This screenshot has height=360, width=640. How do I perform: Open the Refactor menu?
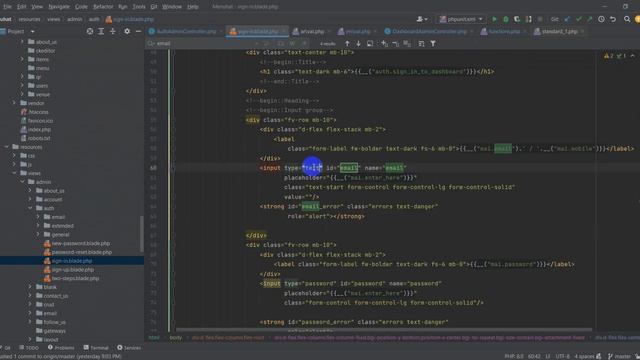click(x=103, y=7)
